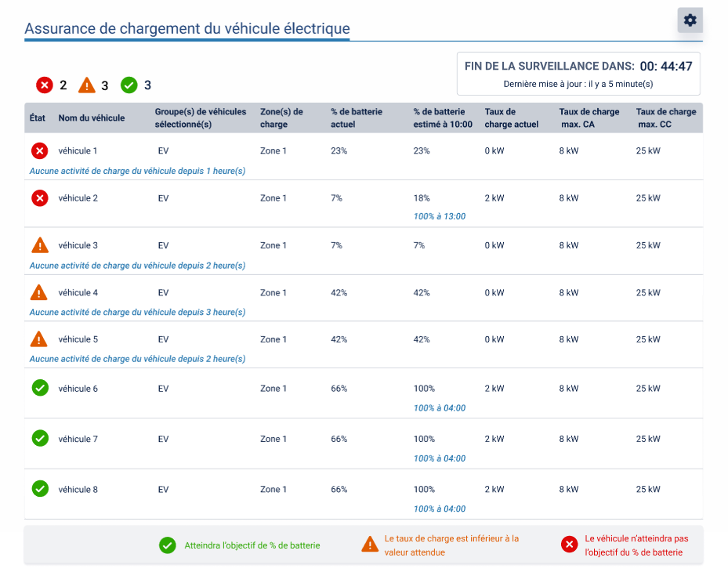Click the green success count icon in summary
Image resolution: width=728 pixels, height=583 pixels.
(x=129, y=85)
